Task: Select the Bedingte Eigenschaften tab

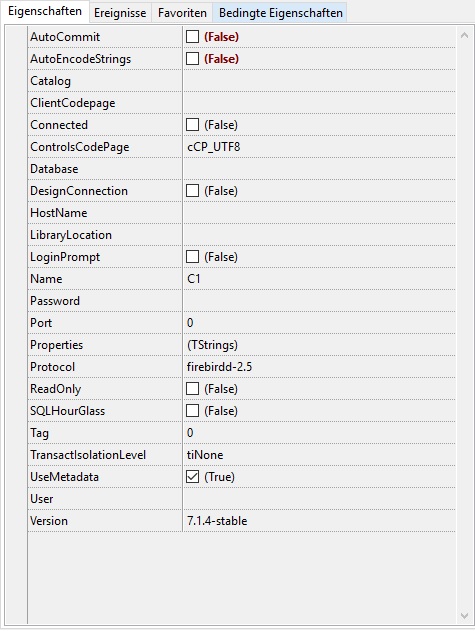Action: tap(280, 13)
